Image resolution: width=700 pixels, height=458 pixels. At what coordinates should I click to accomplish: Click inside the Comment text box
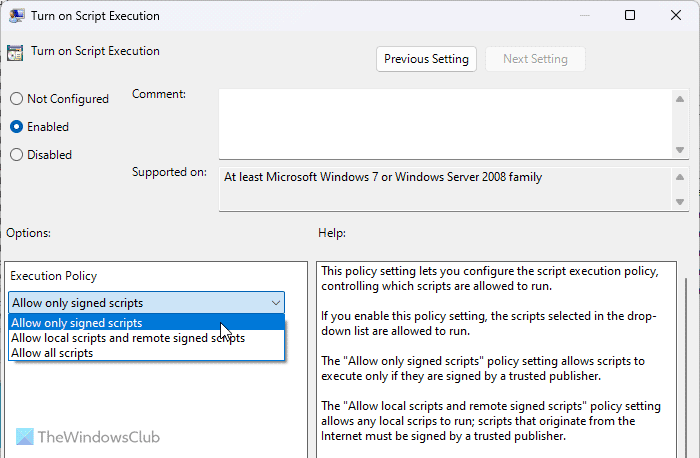point(445,122)
